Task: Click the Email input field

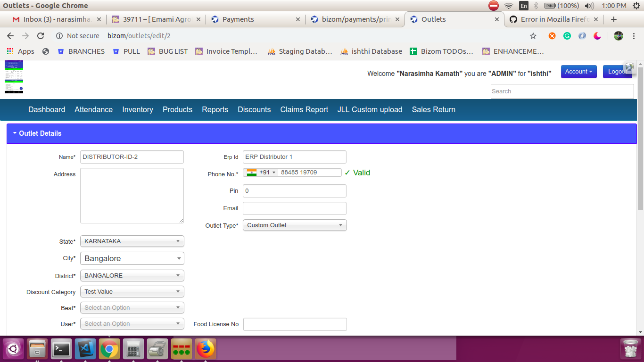Action: point(295,208)
